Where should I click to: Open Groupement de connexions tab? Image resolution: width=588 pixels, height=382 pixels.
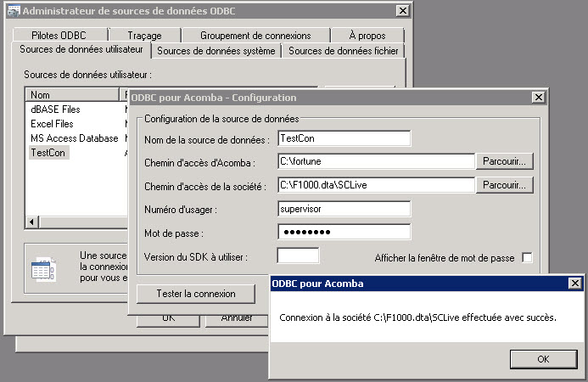point(255,36)
